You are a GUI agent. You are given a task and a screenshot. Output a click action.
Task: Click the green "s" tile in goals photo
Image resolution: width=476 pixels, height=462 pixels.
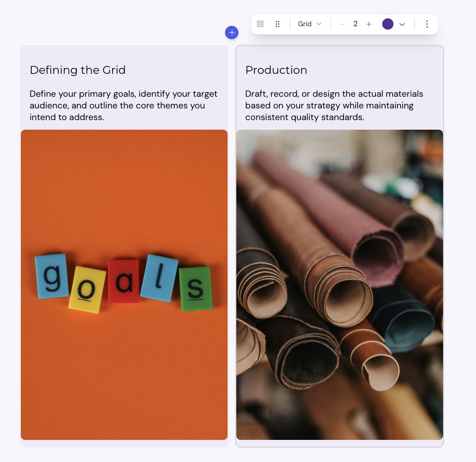[x=196, y=289]
